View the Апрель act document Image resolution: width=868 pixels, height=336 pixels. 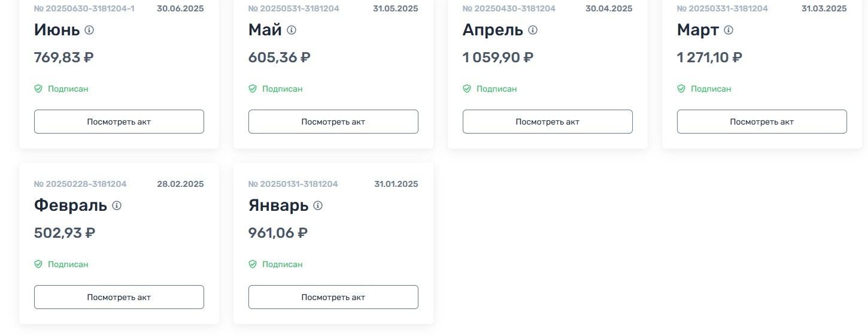pyautogui.click(x=547, y=122)
